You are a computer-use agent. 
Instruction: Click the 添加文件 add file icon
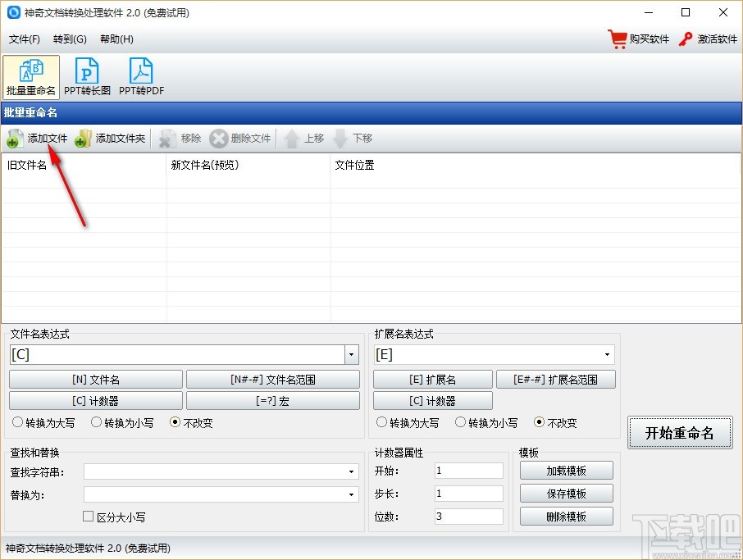(13, 139)
